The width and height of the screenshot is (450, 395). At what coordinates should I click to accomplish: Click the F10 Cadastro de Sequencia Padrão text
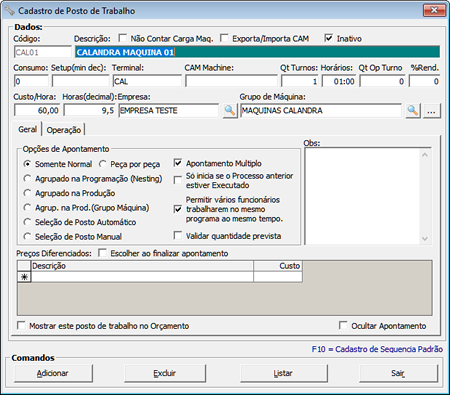tap(377, 349)
